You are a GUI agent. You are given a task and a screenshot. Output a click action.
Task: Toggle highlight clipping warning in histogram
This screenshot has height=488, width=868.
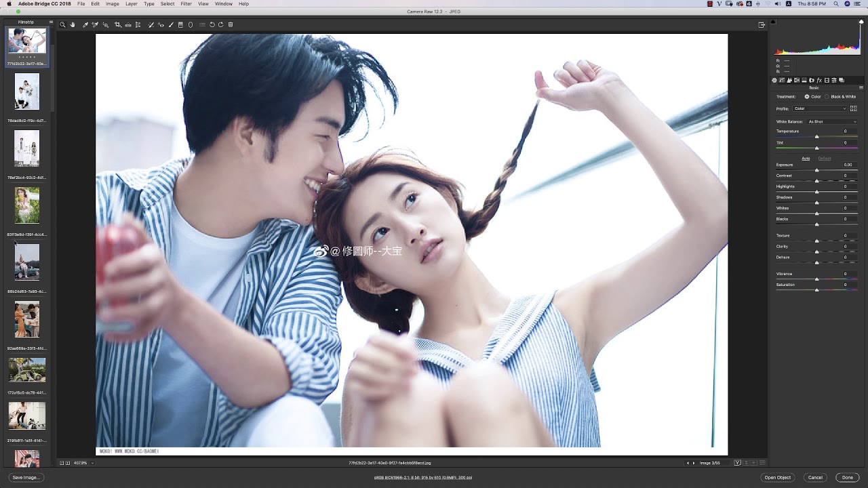(861, 22)
